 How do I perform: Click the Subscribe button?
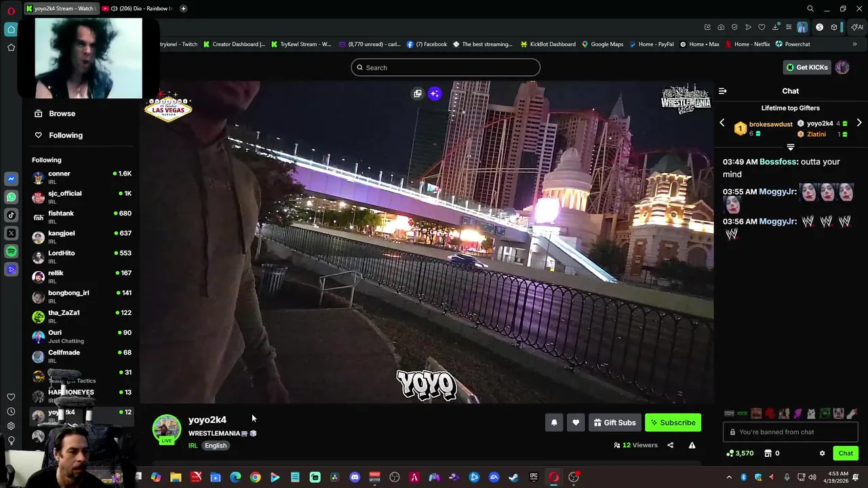point(673,422)
